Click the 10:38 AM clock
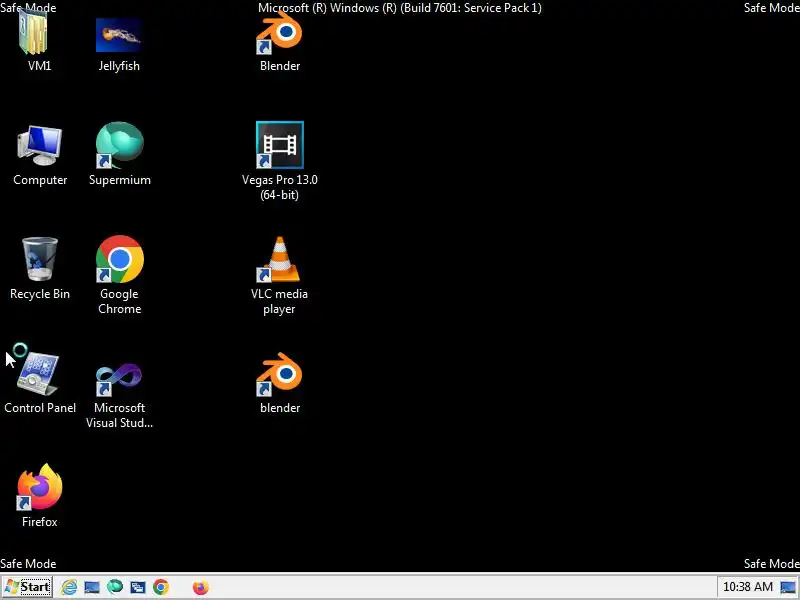Viewport: 800px width, 600px height. 747,587
